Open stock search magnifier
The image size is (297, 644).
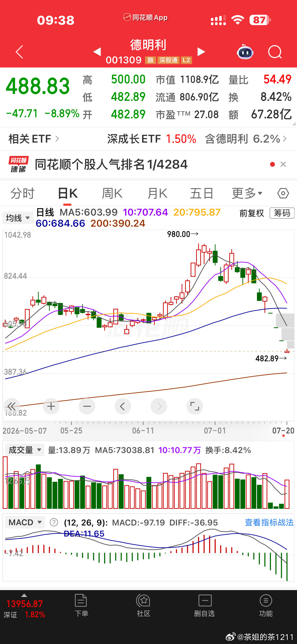click(x=275, y=52)
